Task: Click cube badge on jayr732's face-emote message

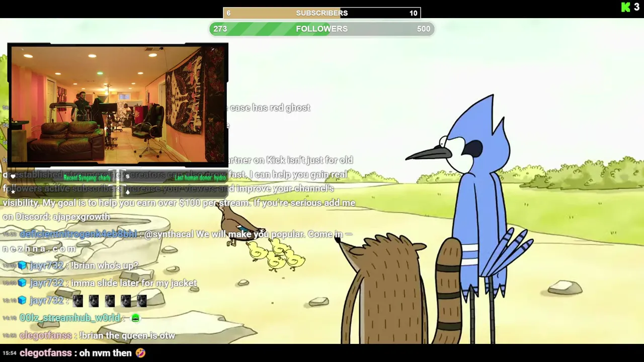Action: pyautogui.click(x=22, y=301)
